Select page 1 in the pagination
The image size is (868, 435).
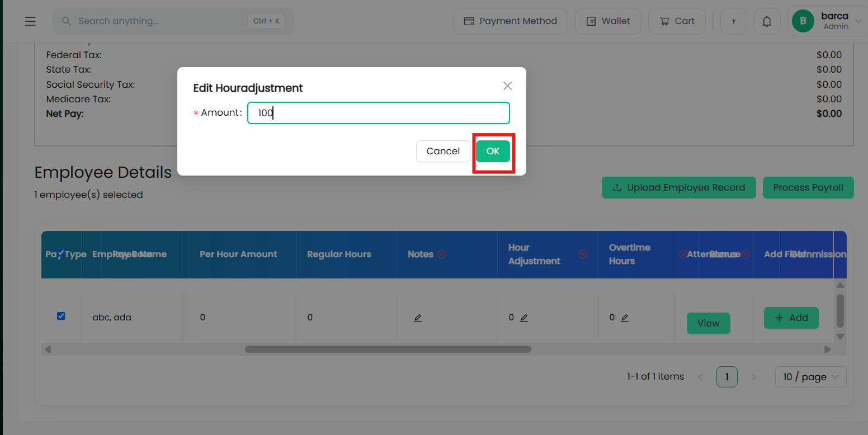tap(727, 377)
